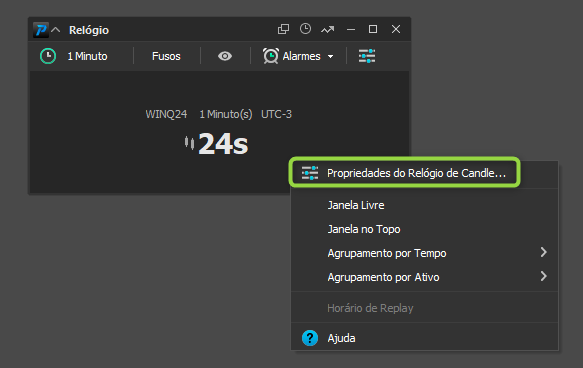Close the Relógio window

point(396,29)
